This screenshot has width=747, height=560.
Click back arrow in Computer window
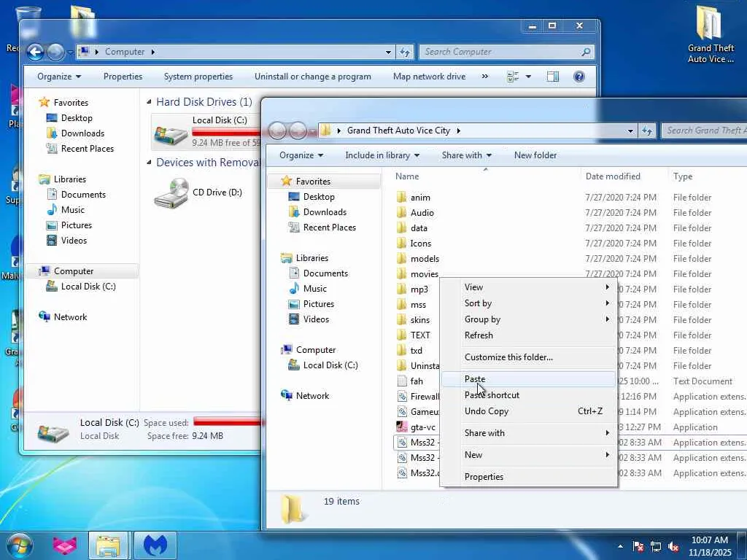pos(35,52)
